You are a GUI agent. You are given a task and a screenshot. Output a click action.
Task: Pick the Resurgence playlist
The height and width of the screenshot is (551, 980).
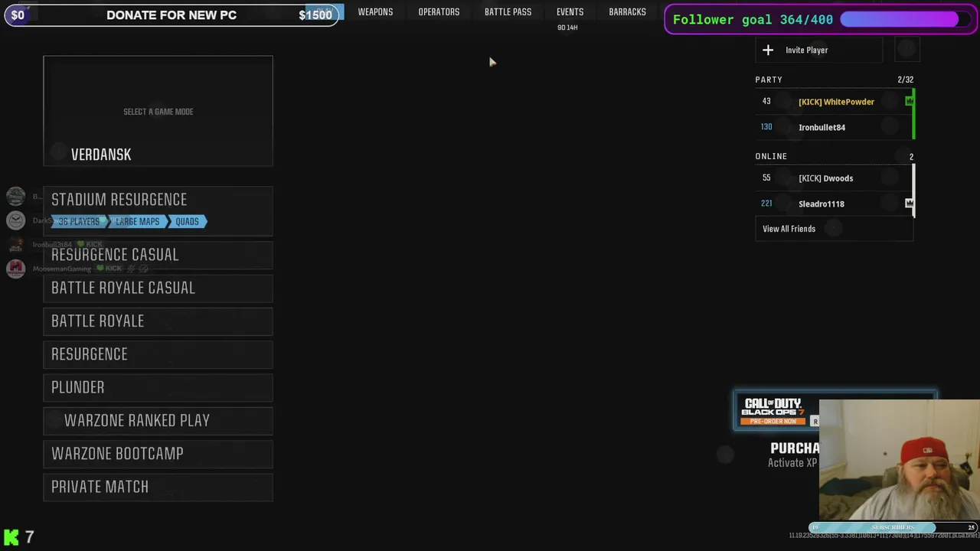pos(158,354)
